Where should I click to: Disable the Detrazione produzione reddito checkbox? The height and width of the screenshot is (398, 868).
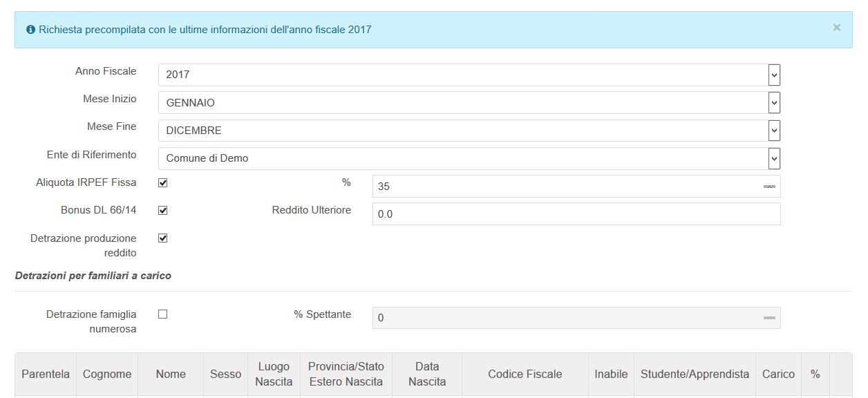coord(163,238)
